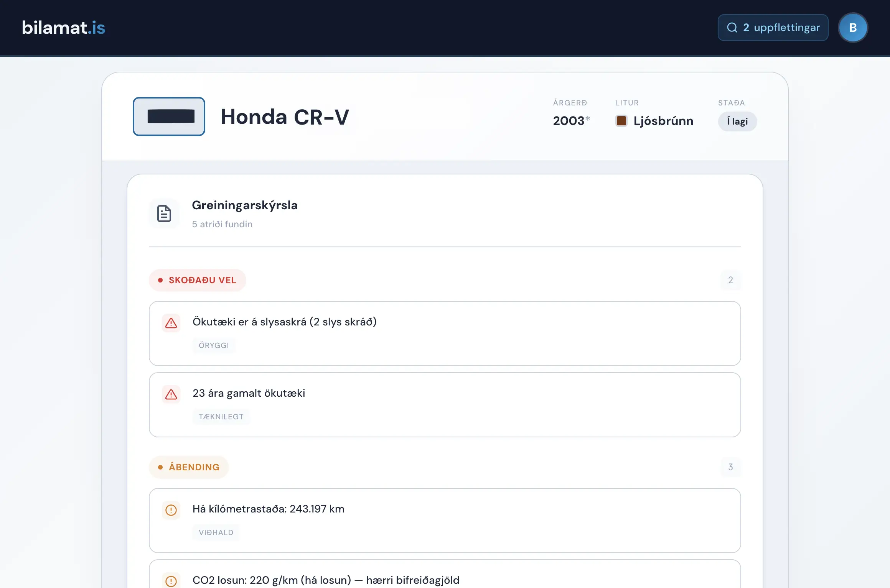Click the orange alert icon for kílómetrastaða

[171, 510]
